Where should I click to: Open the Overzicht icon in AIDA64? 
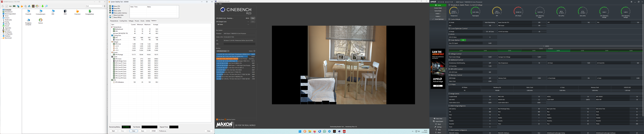point(28,12)
